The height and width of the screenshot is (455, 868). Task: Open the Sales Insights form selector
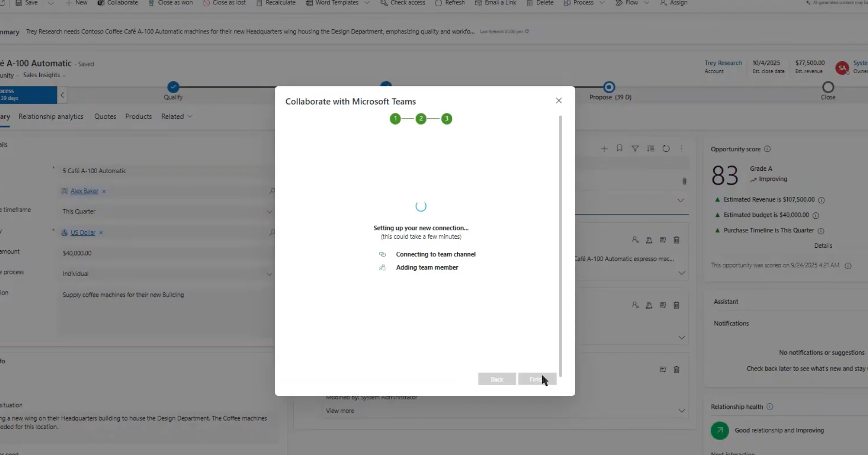(44, 75)
